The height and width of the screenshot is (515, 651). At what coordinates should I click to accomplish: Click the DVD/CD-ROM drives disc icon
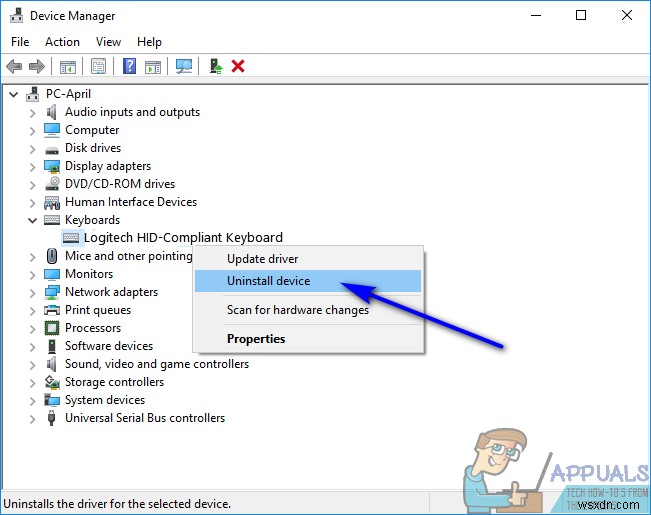pyautogui.click(x=52, y=184)
